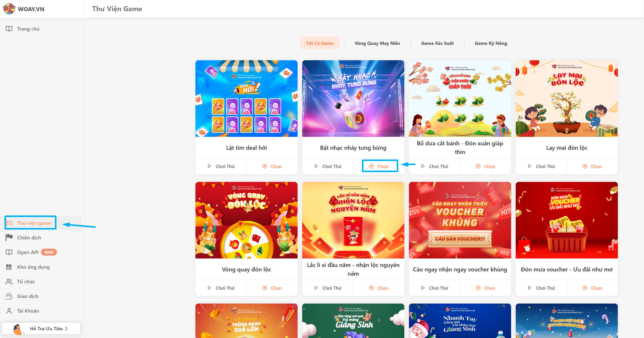
Task: Click the Giao dịch wallet icon
Action: 9,296
